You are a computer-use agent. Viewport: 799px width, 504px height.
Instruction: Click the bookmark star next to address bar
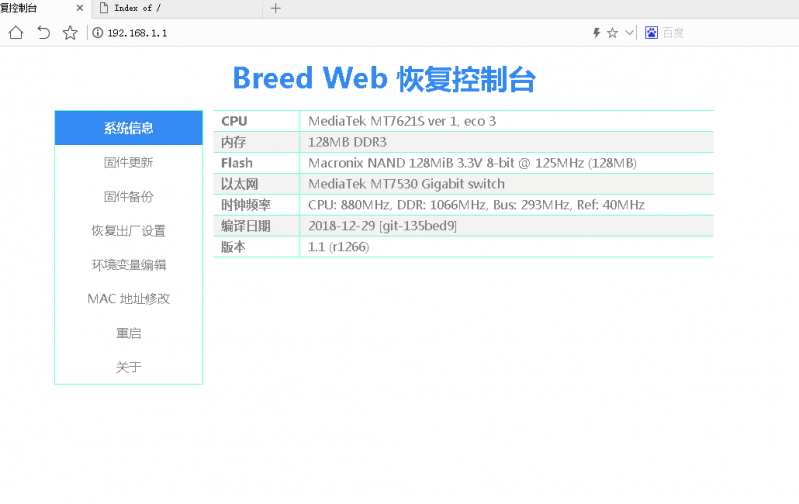(70, 33)
